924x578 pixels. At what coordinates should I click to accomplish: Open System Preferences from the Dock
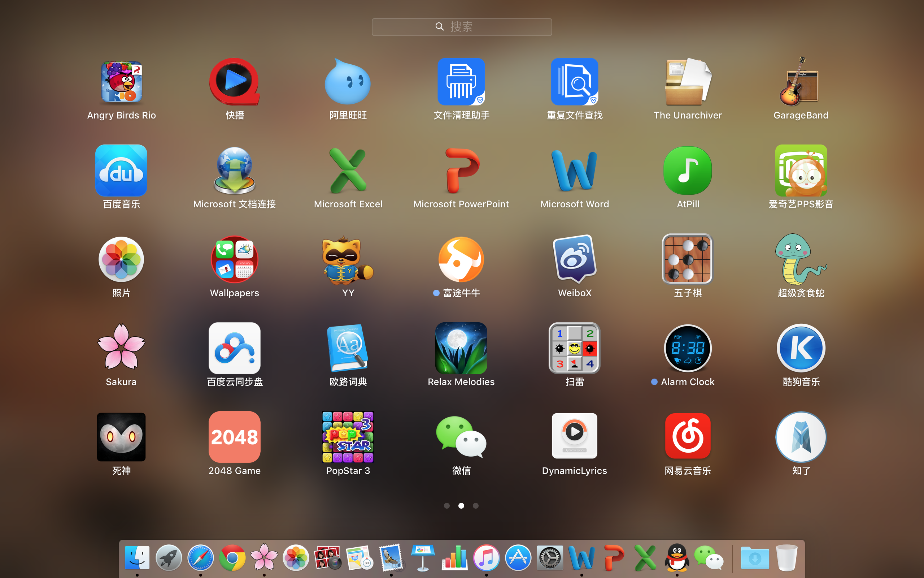(550, 558)
